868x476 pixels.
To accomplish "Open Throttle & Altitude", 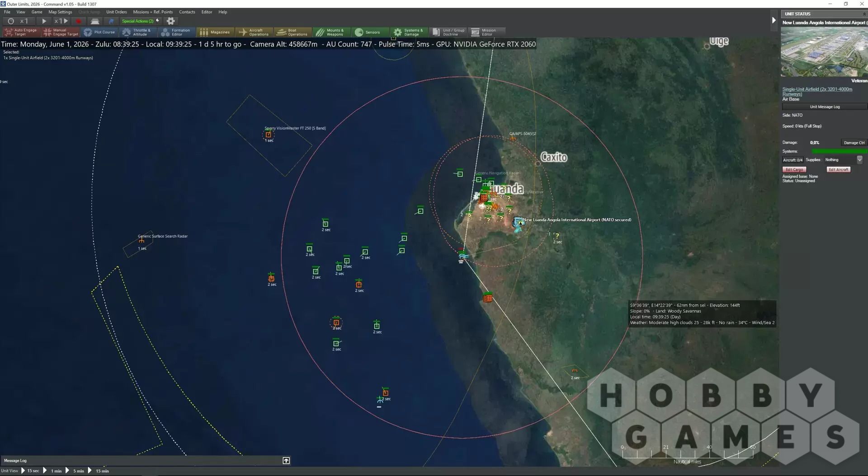I will pyautogui.click(x=138, y=32).
